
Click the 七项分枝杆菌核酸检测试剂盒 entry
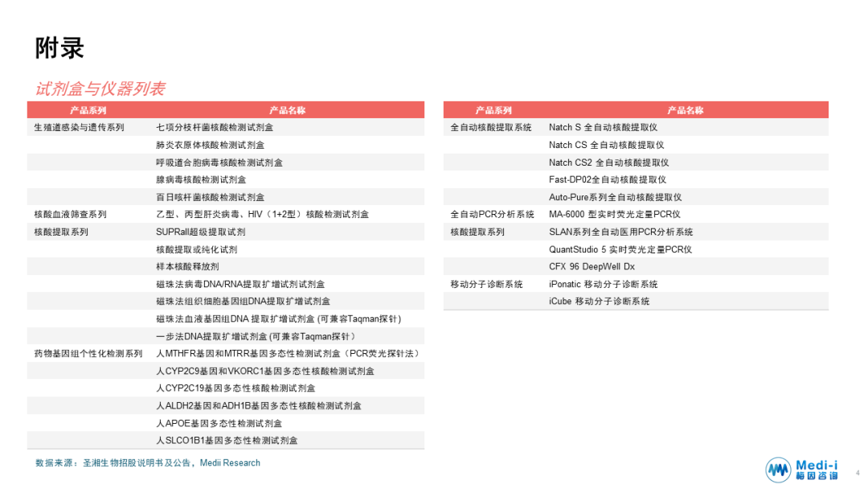click(x=215, y=128)
